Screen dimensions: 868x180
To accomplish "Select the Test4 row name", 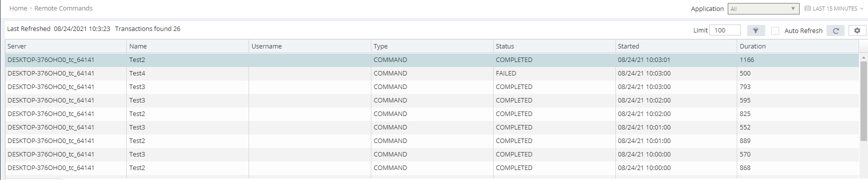I will pyautogui.click(x=137, y=73).
